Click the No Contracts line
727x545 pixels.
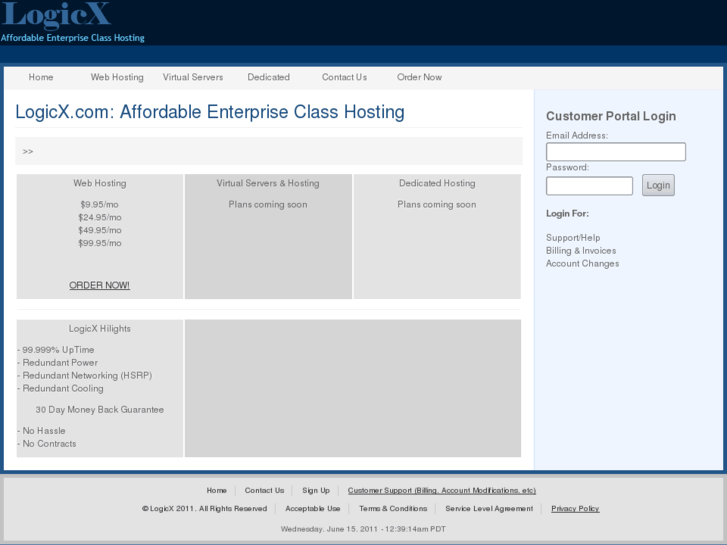(x=47, y=444)
